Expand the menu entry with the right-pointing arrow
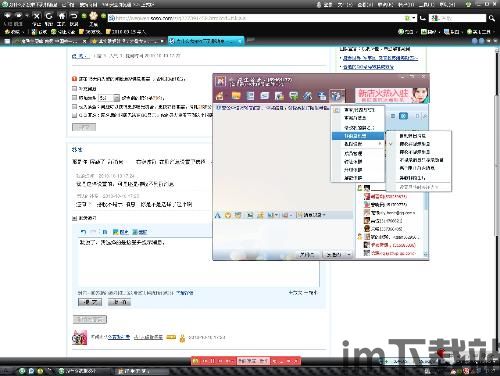500x376 pixels. click(358, 144)
